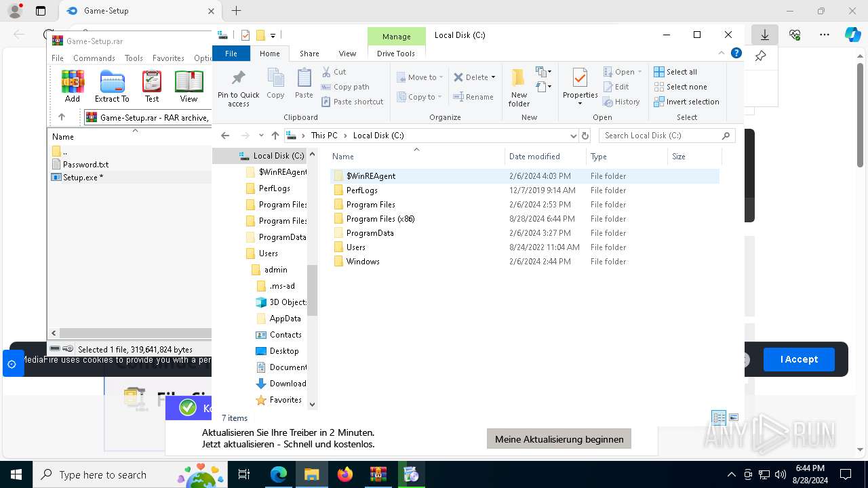Click Copy path in Clipboard group
868x488 pixels.
tap(345, 87)
